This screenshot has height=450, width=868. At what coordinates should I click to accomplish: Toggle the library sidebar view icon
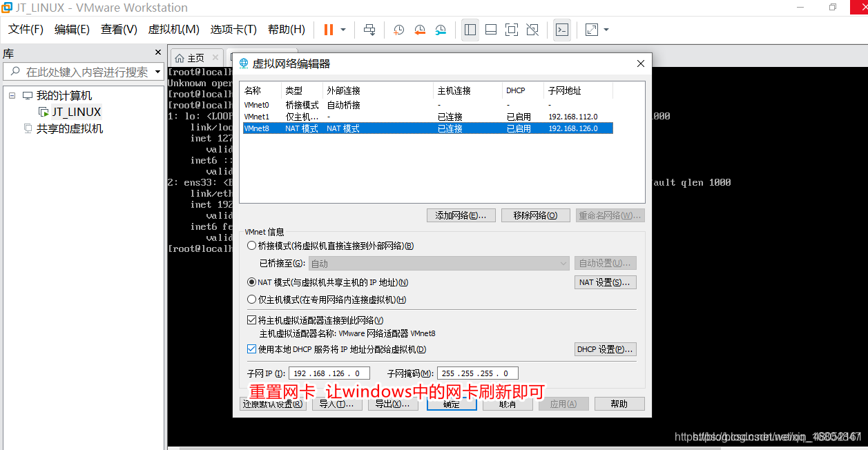(x=470, y=30)
